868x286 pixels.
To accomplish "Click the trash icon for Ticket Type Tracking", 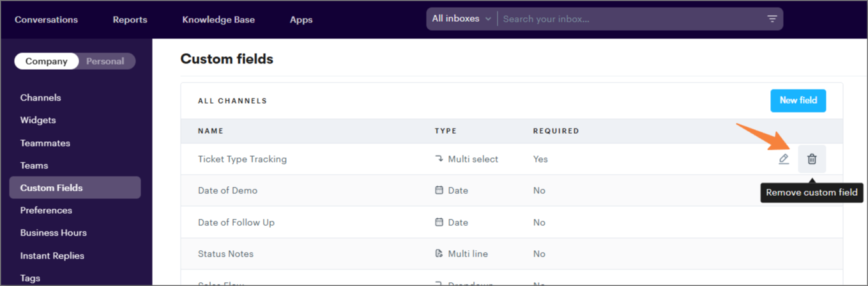I will click(x=812, y=159).
